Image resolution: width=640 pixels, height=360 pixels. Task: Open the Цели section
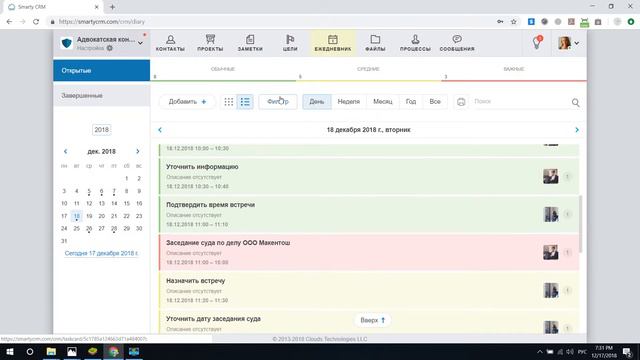[x=290, y=43]
